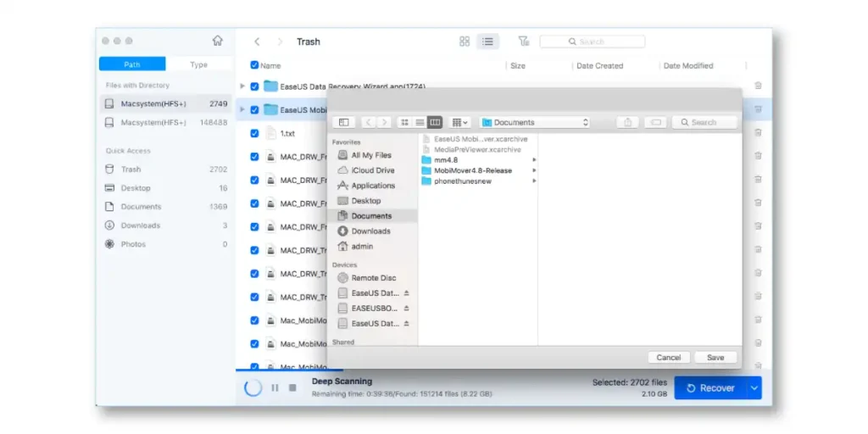Click the save dialog search field
The height and width of the screenshot is (434, 868).
tap(704, 122)
